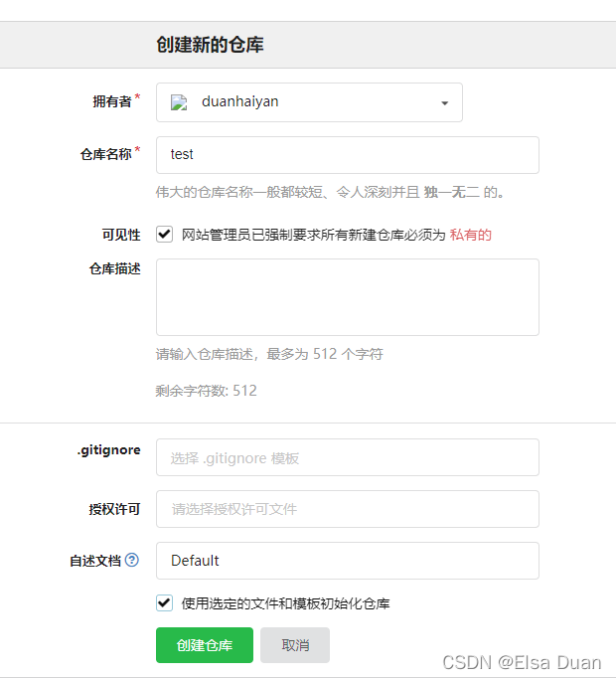Click the 仓库名称 label
Image resolution: width=616 pixels, height=679 pixels.
pyautogui.click(x=105, y=154)
